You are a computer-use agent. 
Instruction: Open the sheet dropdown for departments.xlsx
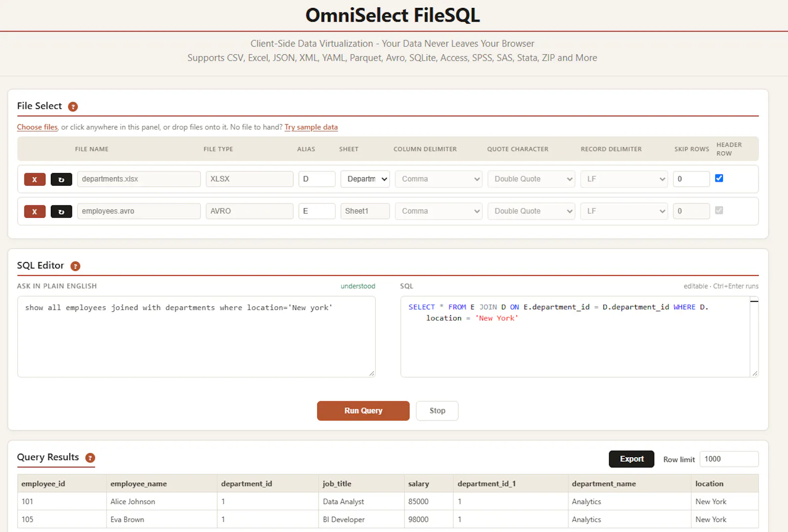click(365, 179)
